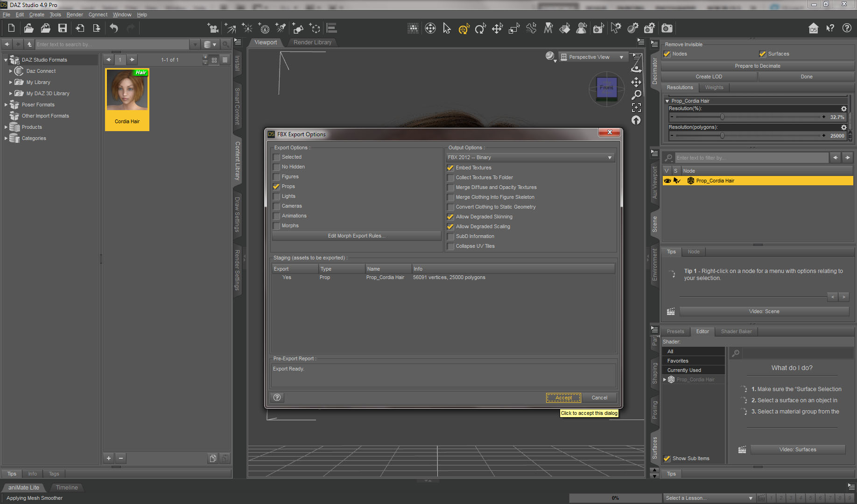Click the Create LOD button

click(x=709, y=77)
